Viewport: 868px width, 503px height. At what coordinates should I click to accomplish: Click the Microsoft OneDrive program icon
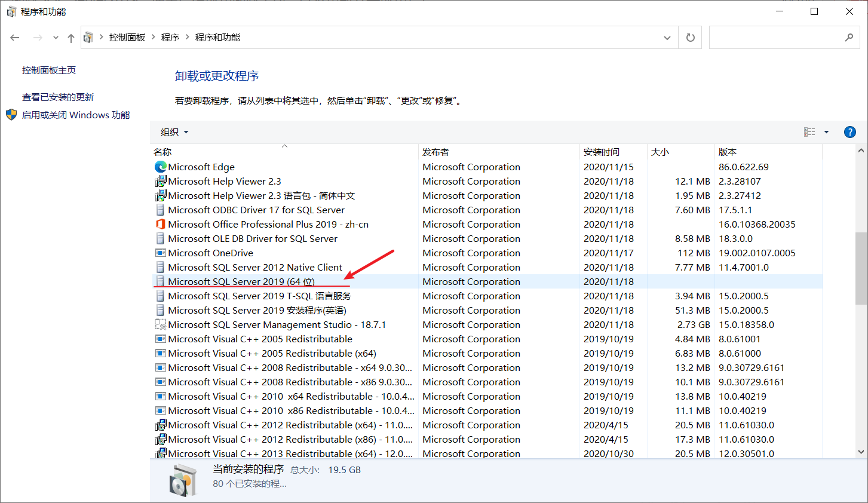click(x=160, y=253)
